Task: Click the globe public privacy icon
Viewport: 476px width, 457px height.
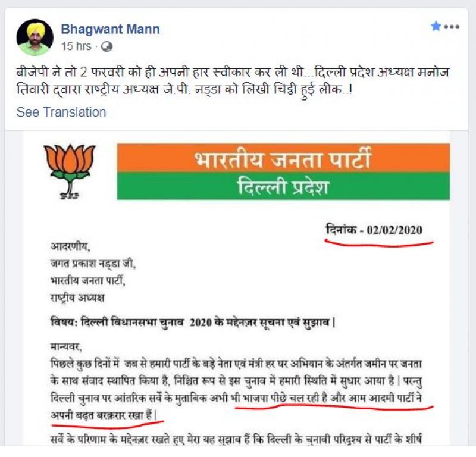Action: coord(107,47)
